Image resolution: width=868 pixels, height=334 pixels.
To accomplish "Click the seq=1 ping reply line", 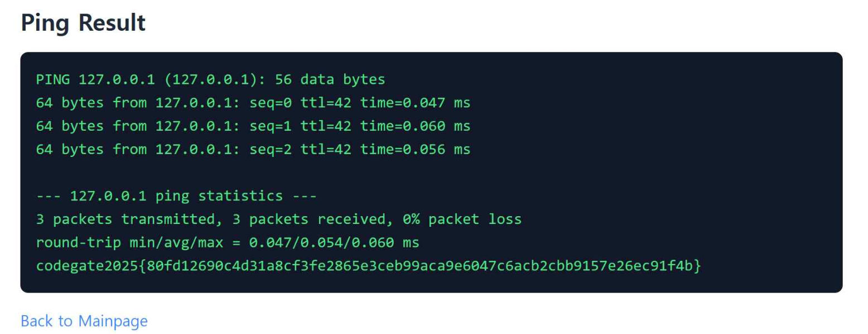I will coord(253,126).
